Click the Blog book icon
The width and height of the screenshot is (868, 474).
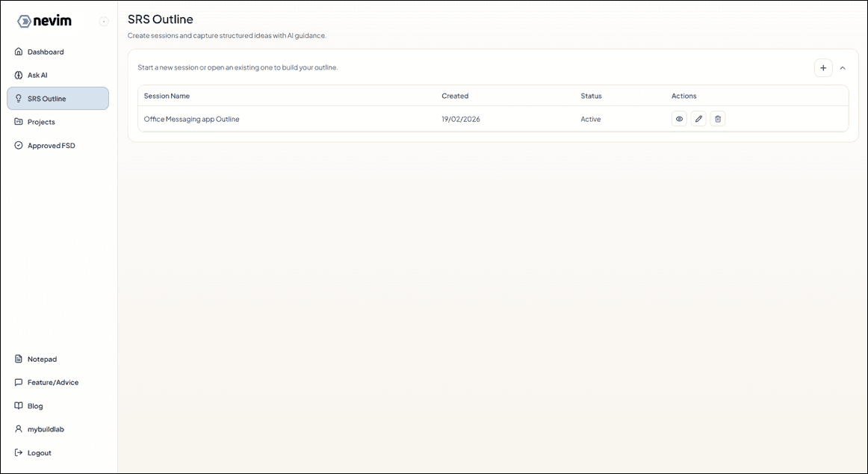[x=19, y=406]
